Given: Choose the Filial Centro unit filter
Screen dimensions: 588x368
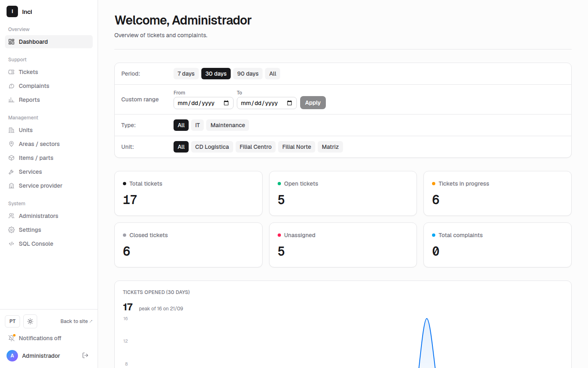Looking at the screenshot, I should tap(256, 147).
